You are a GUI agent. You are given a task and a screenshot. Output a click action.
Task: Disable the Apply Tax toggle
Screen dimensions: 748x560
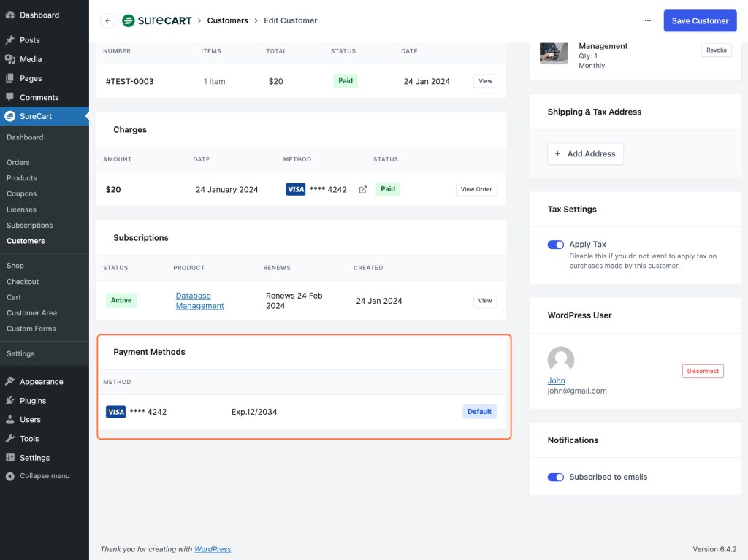click(556, 244)
